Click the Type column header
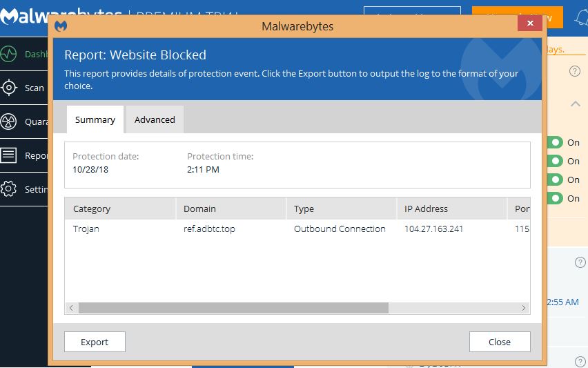 pyautogui.click(x=342, y=209)
